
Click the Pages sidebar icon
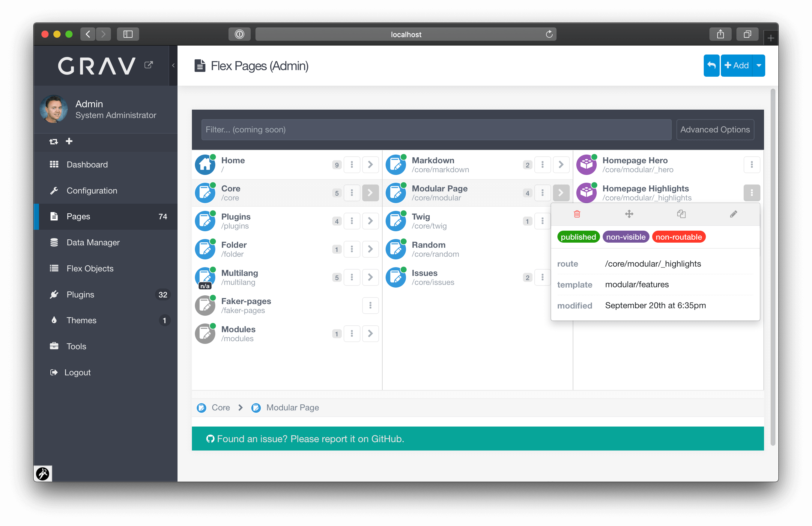[54, 216]
